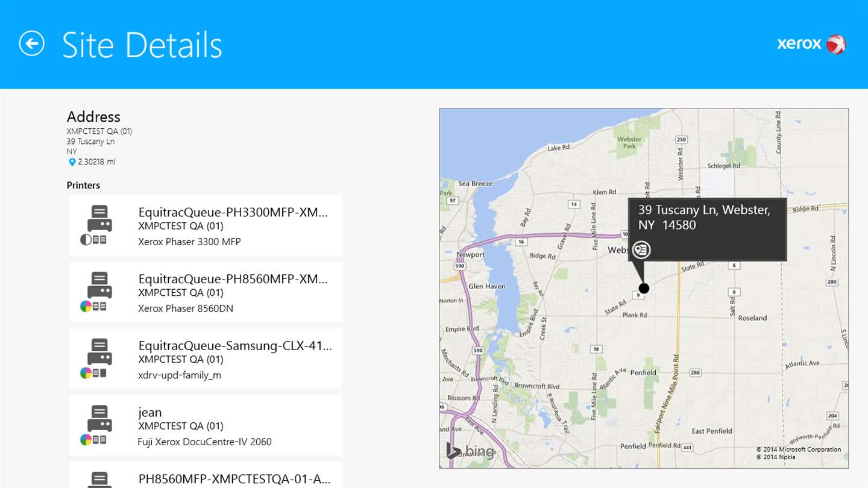Click the Roseland label on map
Screen dimensions: 868x488
(x=752, y=318)
